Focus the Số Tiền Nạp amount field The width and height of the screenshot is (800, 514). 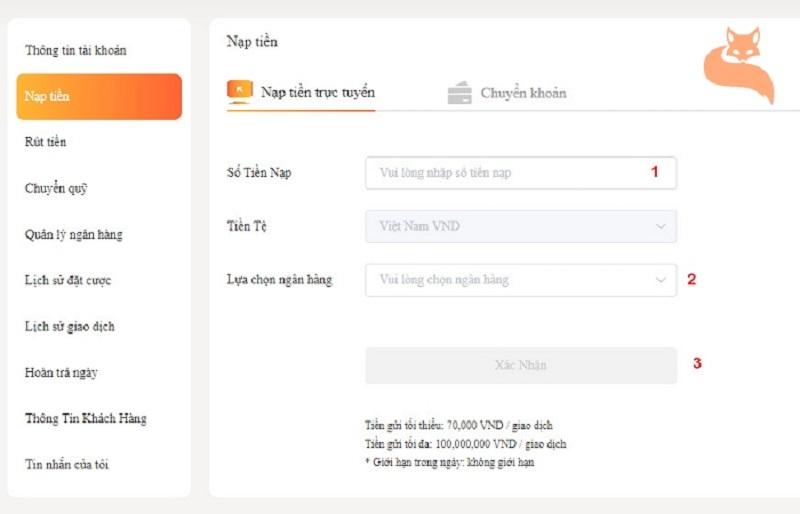pos(521,173)
